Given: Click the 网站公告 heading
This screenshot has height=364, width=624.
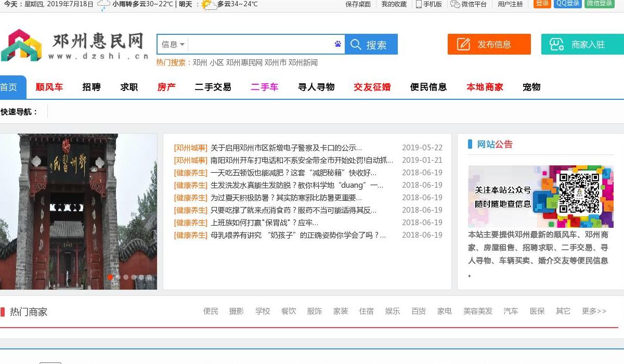Looking at the screenshot, I should 495,144.
